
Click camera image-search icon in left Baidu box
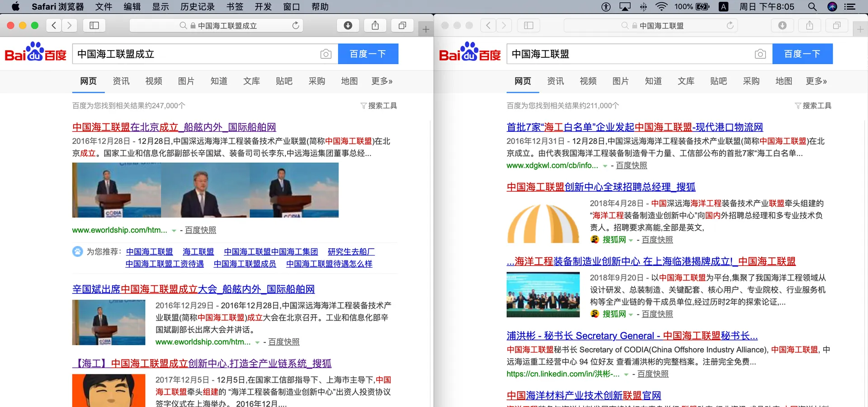[326, 54]
